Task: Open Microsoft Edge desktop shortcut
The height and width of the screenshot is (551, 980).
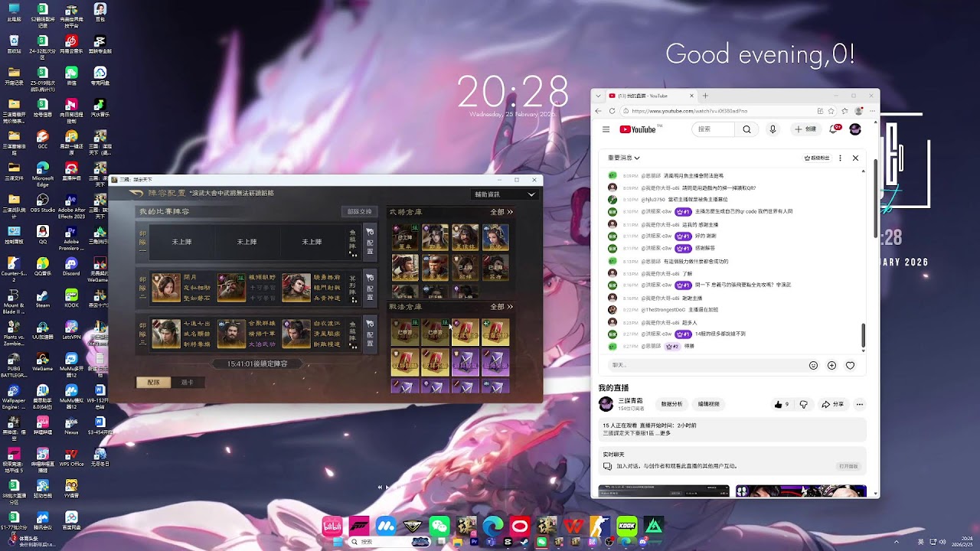Action: tap(42, 172)
